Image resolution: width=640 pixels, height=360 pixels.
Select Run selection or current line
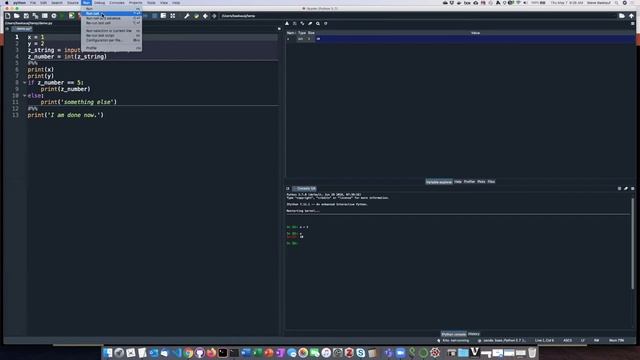[x=112, y=31]
